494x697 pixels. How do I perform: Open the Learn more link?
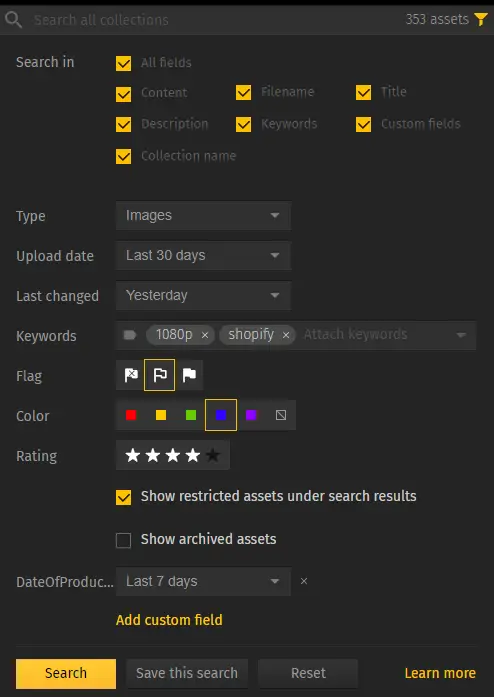[440, 673]
